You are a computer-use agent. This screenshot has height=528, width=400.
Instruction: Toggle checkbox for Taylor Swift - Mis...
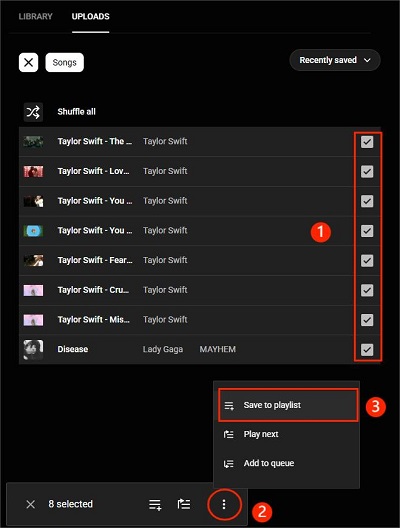coord(367,320)
